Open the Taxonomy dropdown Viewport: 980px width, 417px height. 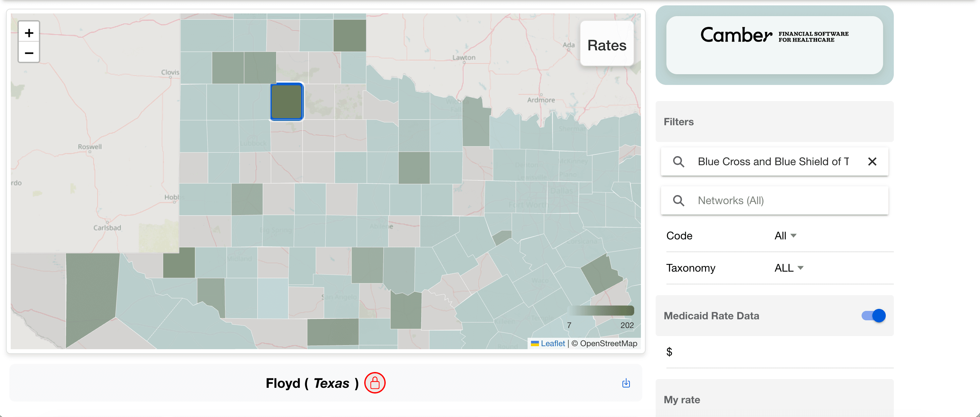[789, 268]
